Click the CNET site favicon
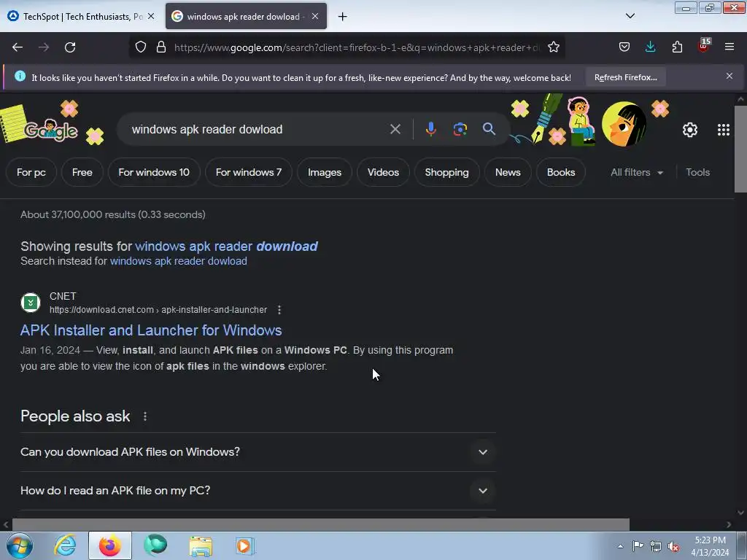 31,303
